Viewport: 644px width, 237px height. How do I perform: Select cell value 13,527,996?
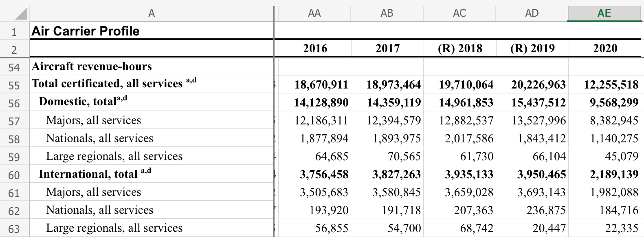(532, 121)
